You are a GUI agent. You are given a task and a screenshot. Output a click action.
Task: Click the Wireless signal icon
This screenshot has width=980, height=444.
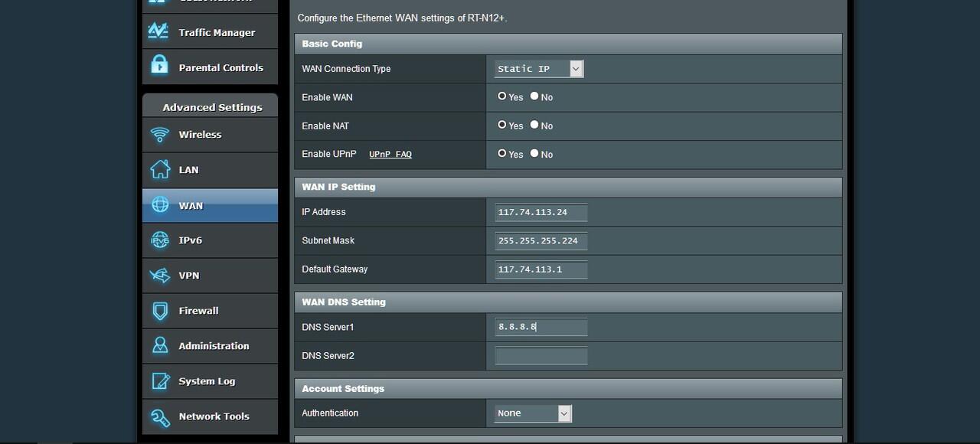pos(160,135)
